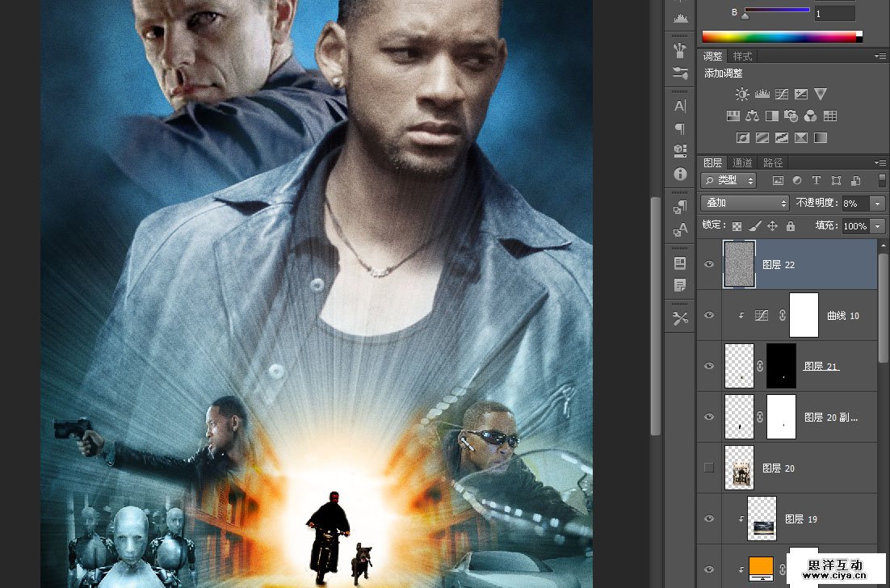890x588 pixels.
Task: Pick a color from the spectrum bar
Action: click(x=775, y=36)
